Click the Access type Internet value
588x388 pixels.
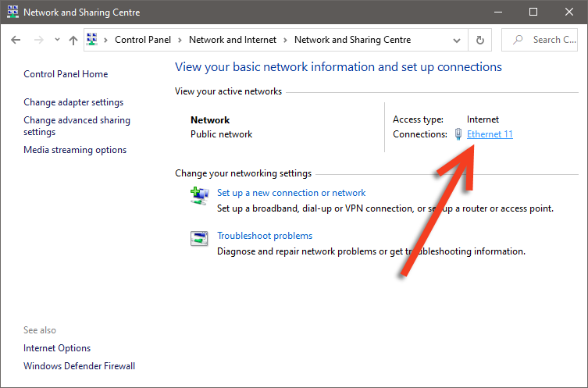tap(483, 119)
